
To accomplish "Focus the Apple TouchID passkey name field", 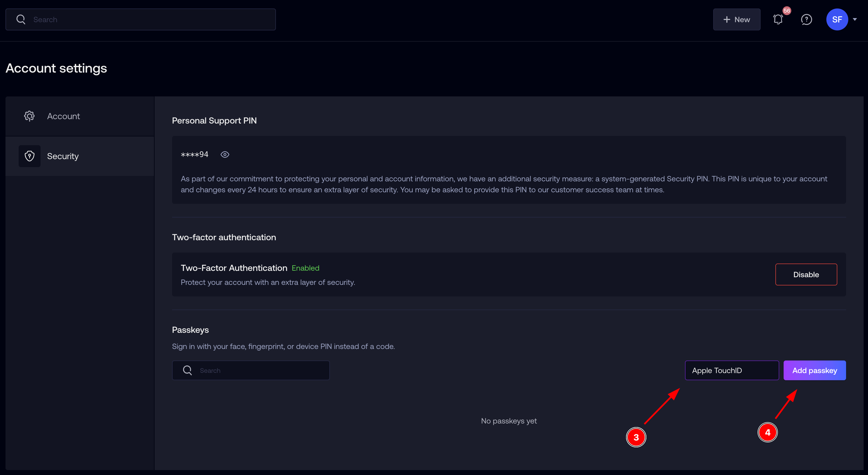I will point(732,370).
